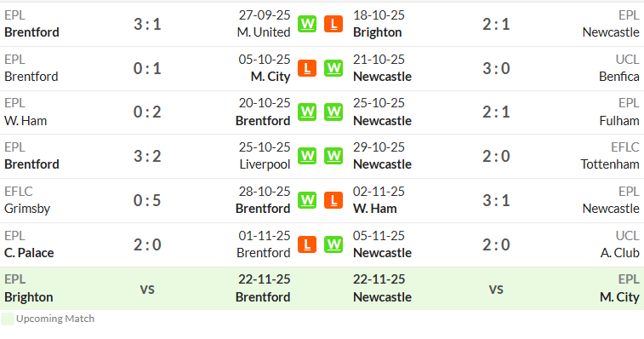
Task: Click W badge for Brentford vs Liverpool
Action: coord(307,156)
